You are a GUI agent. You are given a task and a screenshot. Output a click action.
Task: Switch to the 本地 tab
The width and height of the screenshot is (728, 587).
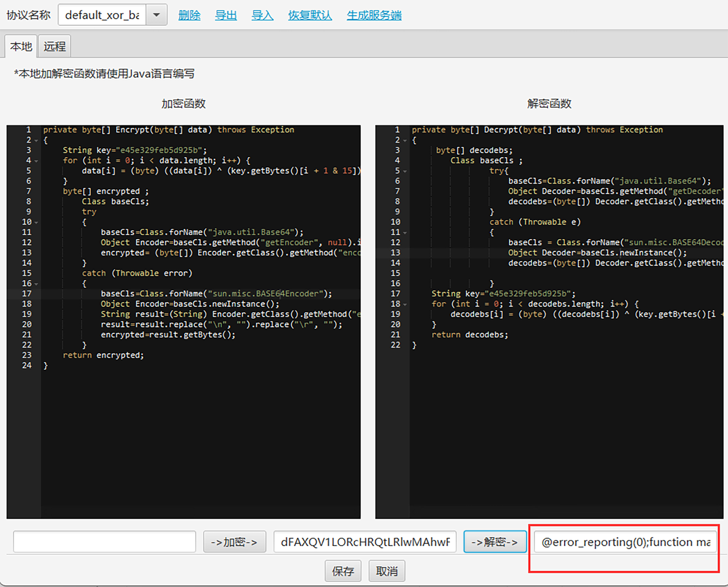pyautogui.click(x=21, y=47)
